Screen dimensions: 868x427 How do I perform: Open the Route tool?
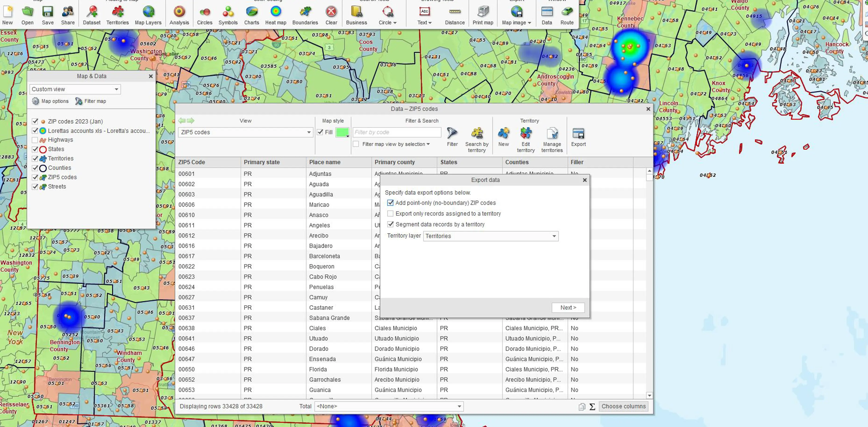[567, 12]
